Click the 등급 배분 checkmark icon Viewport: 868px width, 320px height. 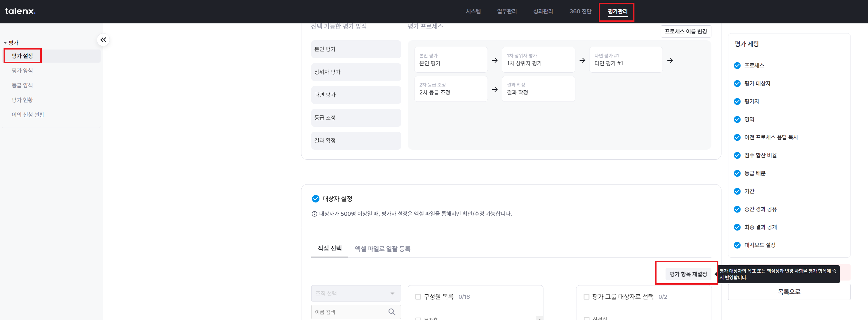(737, 173)
